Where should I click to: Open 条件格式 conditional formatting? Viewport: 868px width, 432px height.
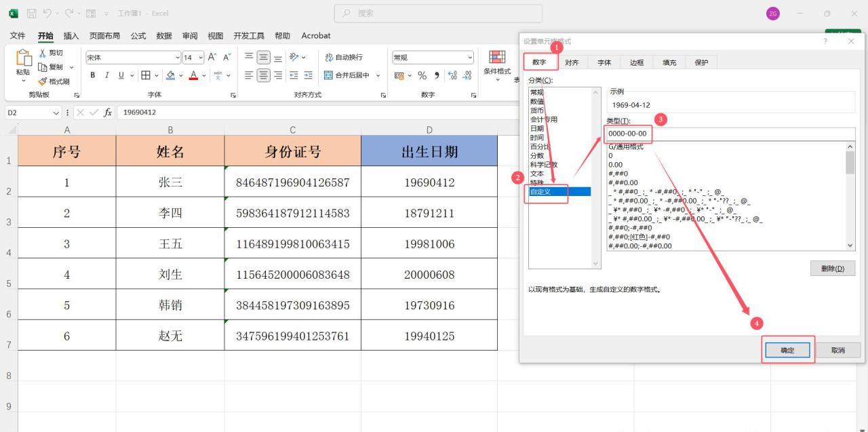tap(497, 64)
